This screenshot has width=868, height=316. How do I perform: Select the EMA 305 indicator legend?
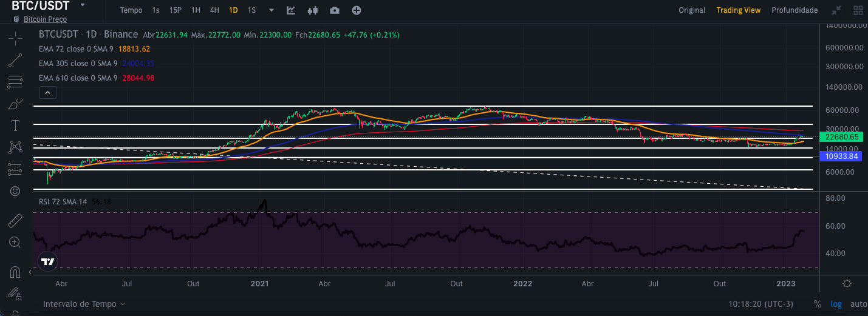(x=96, y=63)
